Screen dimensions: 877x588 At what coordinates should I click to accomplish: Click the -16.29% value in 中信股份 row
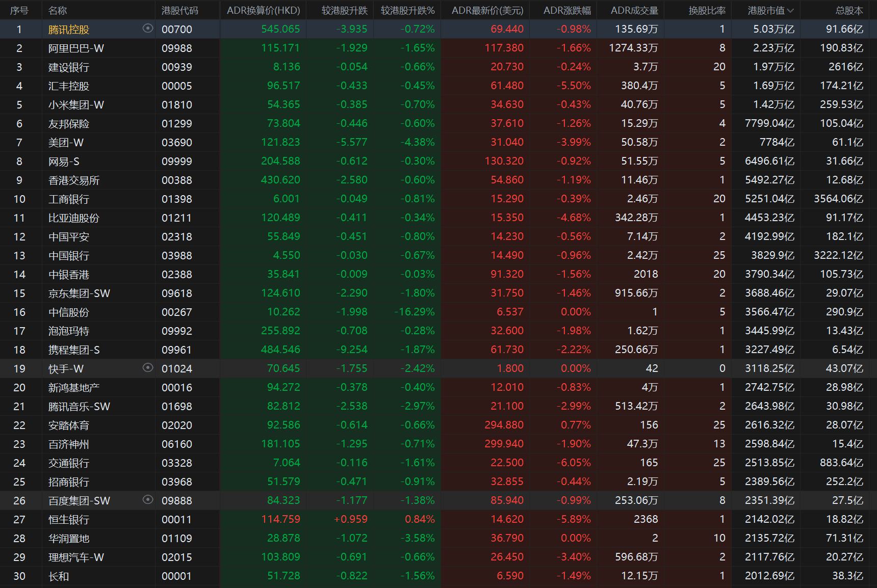(415, 312)
